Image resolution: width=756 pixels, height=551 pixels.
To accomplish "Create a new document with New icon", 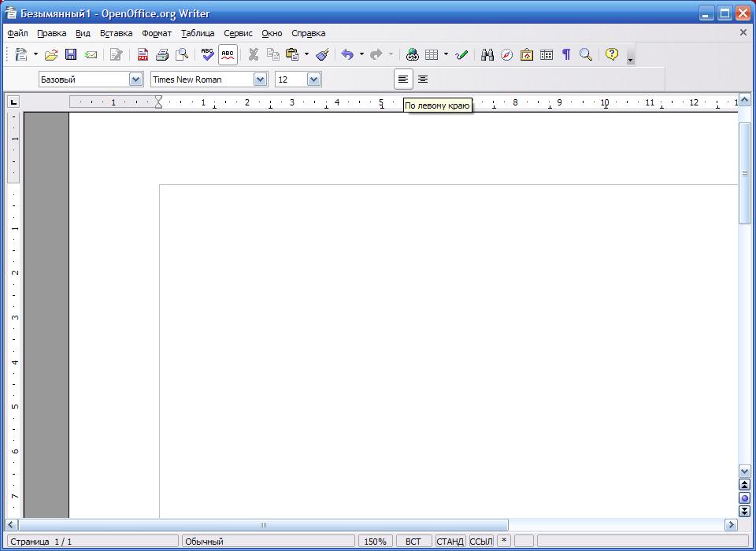I will [20, 54].
